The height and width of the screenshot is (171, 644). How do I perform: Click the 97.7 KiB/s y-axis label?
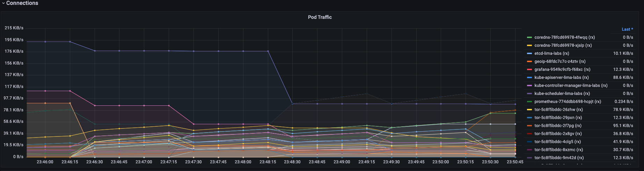(14, 98)
